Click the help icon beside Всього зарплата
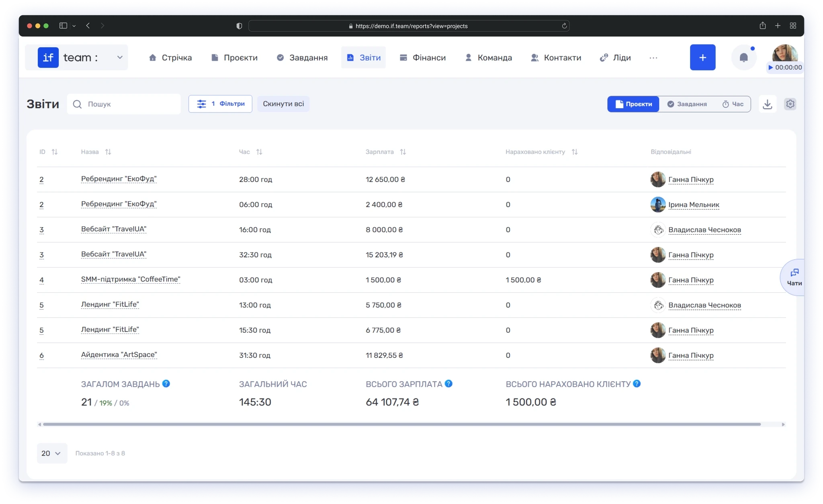Screen dimensions: 823x504 [448, 384]
